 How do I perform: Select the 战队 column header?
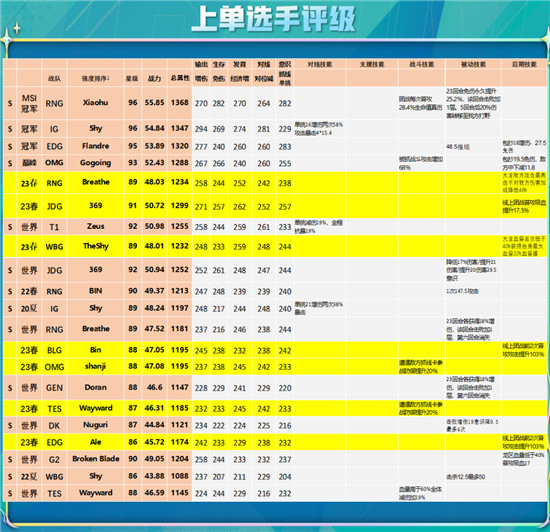pos(54,79)
